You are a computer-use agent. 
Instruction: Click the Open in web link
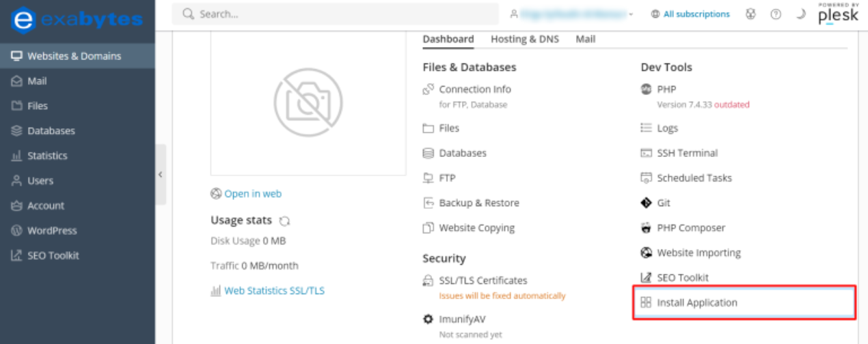[253, 194]
